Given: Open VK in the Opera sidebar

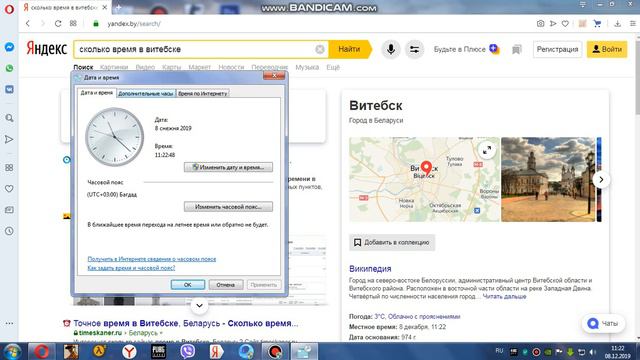Looking at the screenshot, I should pos(9,89).
